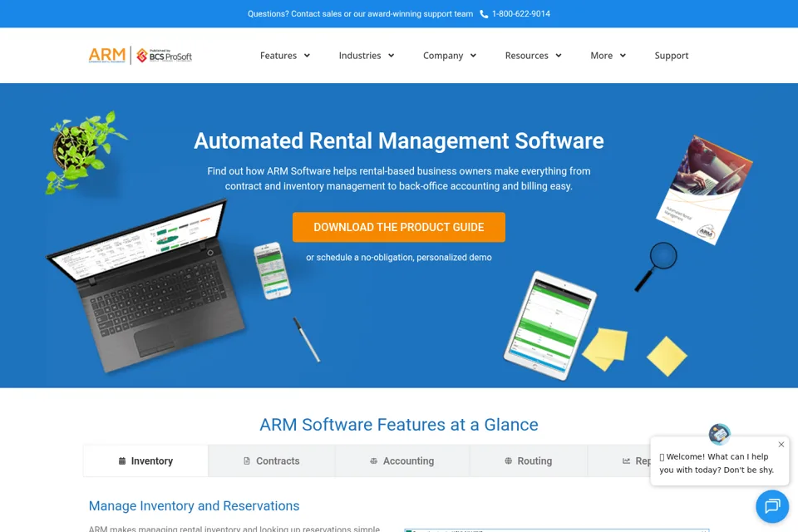Click the Automated Rental Management Software heading
This screenshot has width=798, height=532.
point(398,141)
